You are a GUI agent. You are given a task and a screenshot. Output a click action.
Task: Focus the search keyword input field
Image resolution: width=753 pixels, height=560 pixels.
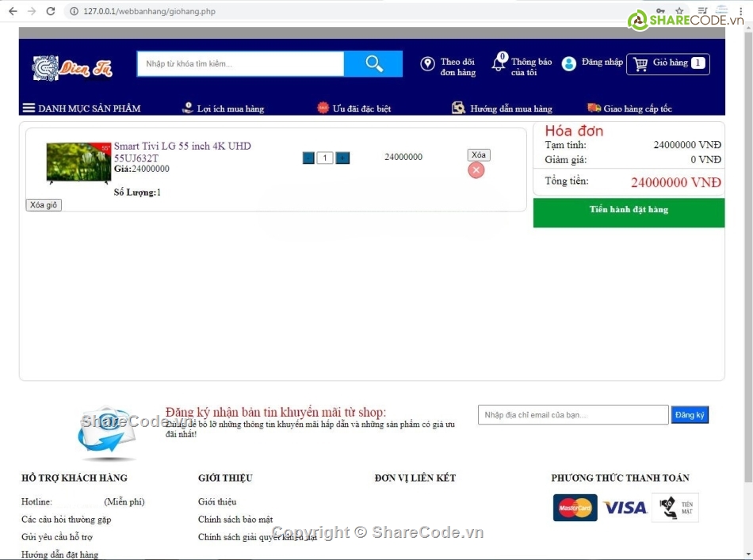[x=240, y=63]
